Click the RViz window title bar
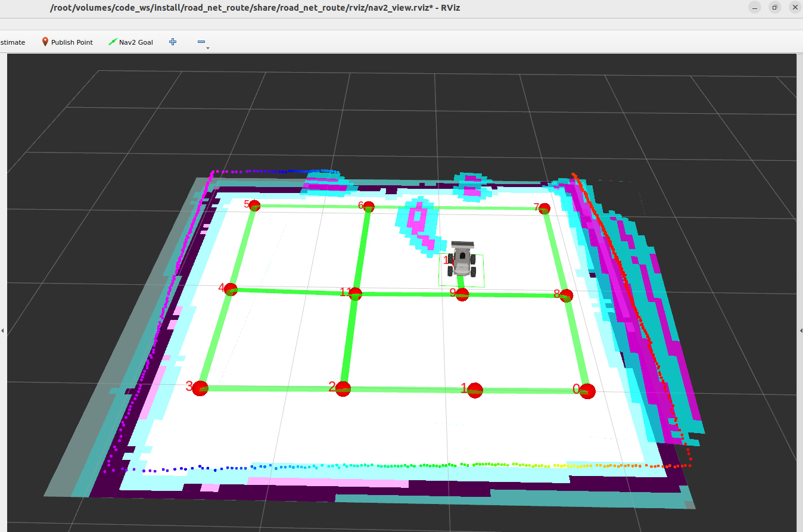This screenshot has width=803, height=532. tap(357, 7)
